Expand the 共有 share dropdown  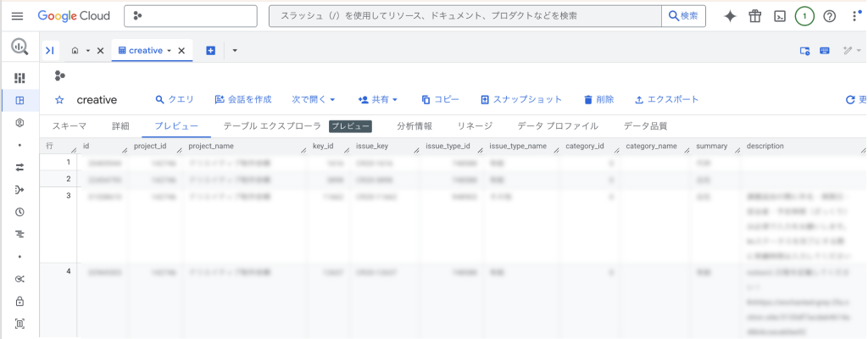(x=378, y=99)
